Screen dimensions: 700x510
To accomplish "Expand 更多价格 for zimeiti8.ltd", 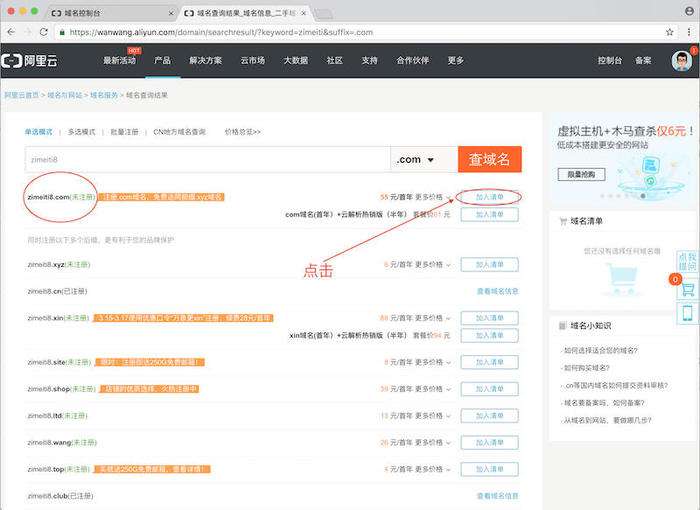I will pos(433,416).
